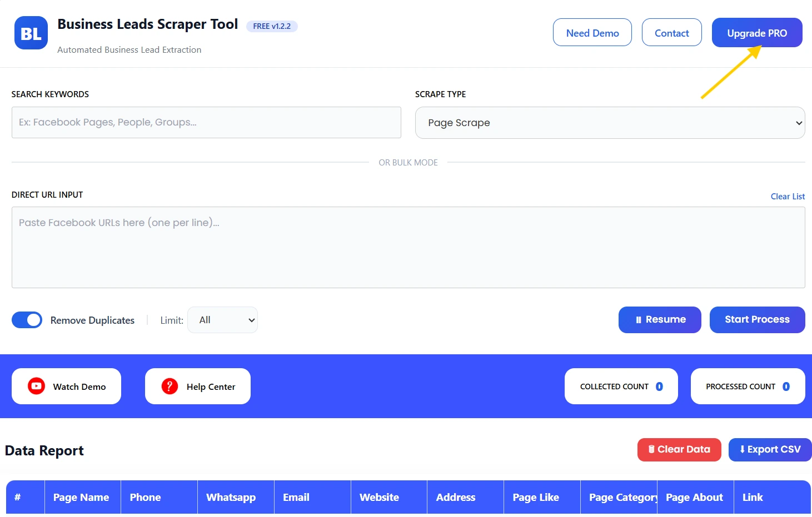Click the Collected Count zero badge

coord(659,386)
